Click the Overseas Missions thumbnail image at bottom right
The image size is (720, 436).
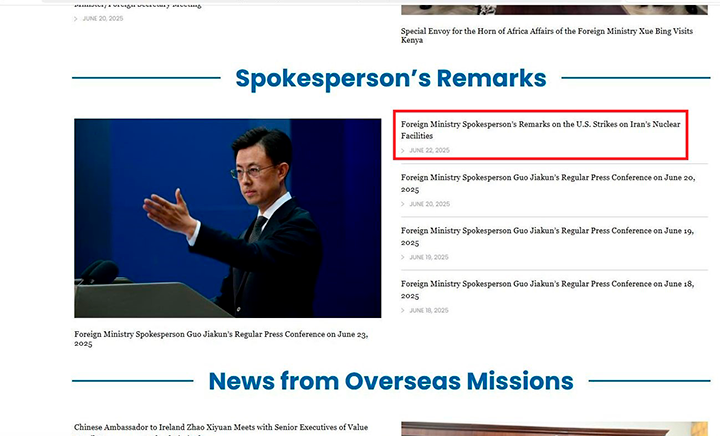(x=554, y=429)
